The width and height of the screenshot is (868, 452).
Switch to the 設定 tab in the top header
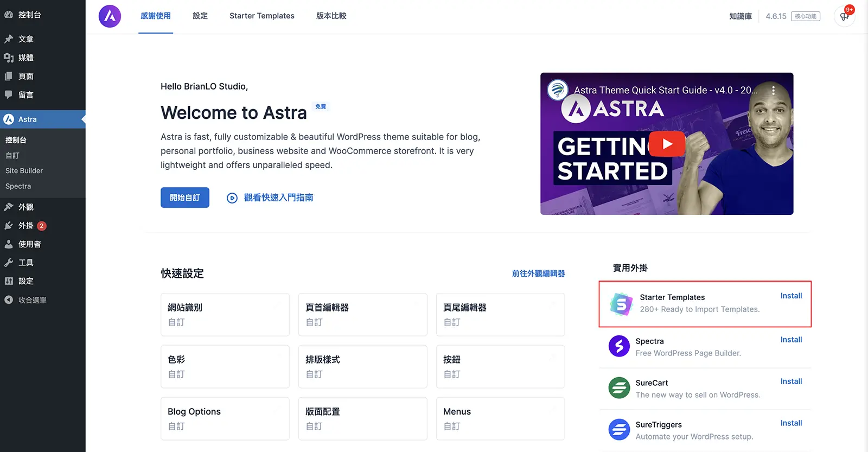(x=200, y=16)
